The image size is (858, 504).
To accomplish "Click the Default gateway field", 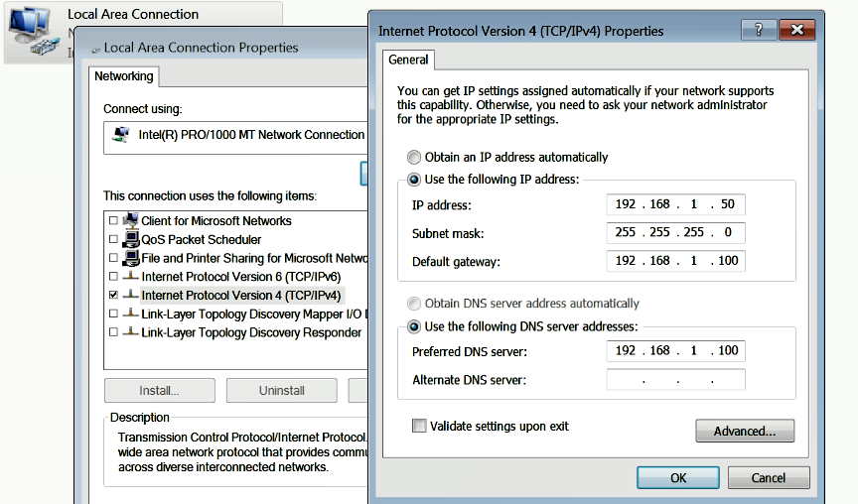I will point(676,261).
